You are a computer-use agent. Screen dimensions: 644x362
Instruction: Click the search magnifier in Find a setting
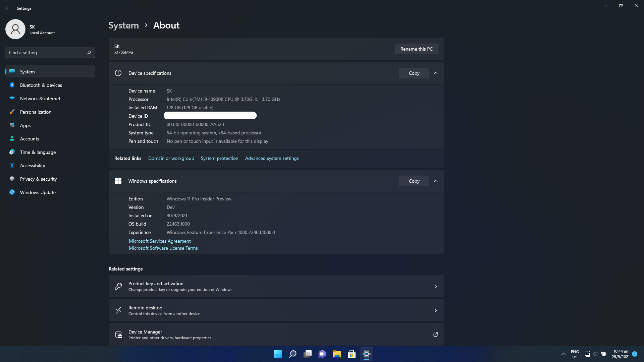89,53
